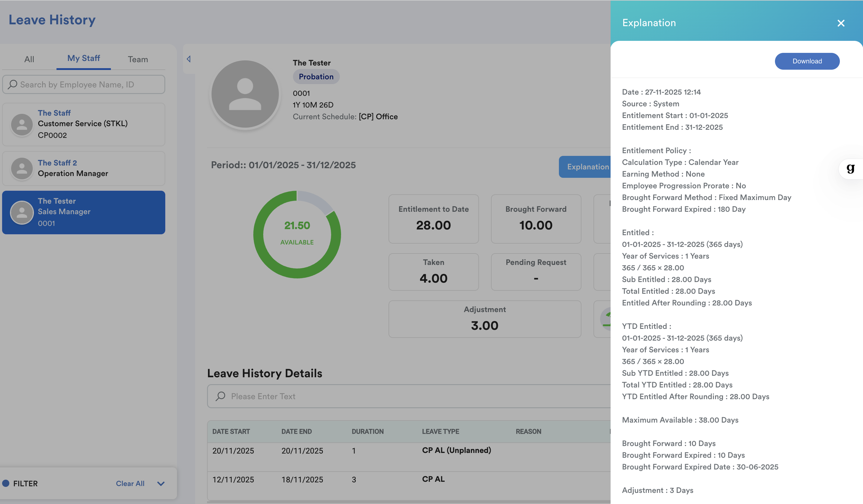Click the DATE START column header
The image size is (863, 504).
coord(231,431)
